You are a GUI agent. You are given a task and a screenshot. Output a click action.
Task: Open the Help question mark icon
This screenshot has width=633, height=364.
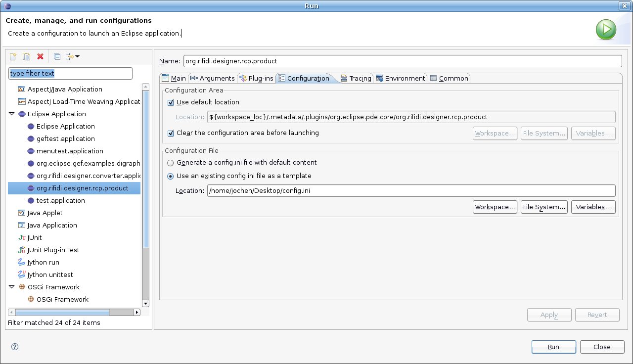coord(14,347)
